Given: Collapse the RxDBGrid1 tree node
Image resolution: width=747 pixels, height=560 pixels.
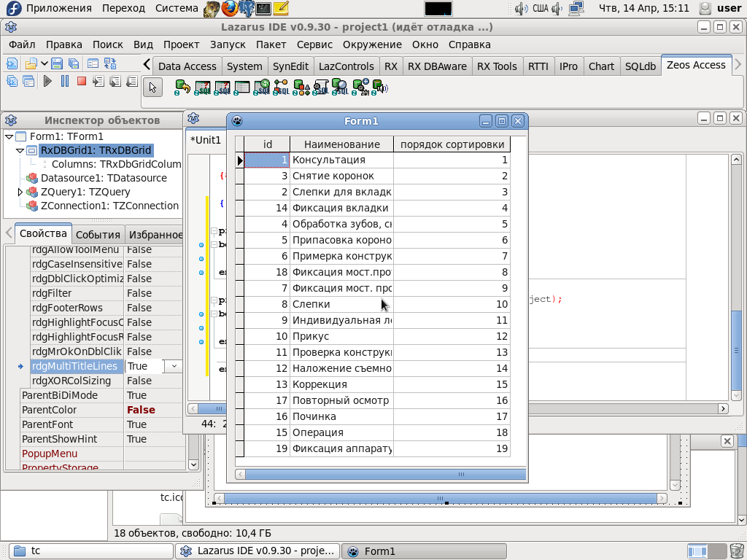Looking at the screenshot, I should pyautogui.click(x=20, y=150).
